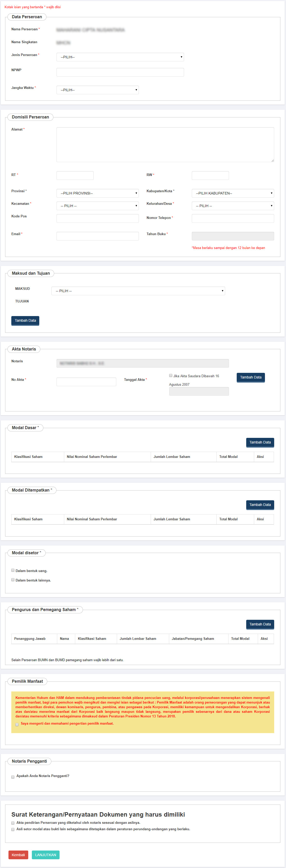Add data in Pengurus dan Pemegang Saham
Screen dimensions: 286x868
pos(260,624)
